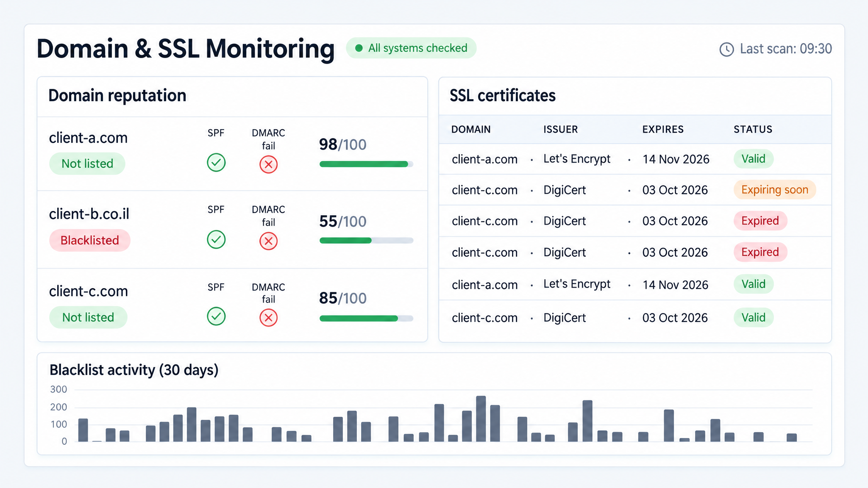Click the SPF check icon for client-c.com

(216, 316)
